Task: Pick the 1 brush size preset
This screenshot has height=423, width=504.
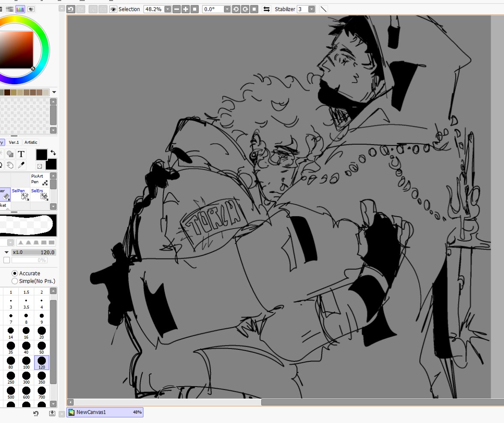Action: pyautogui.click(x=11, y=292)
